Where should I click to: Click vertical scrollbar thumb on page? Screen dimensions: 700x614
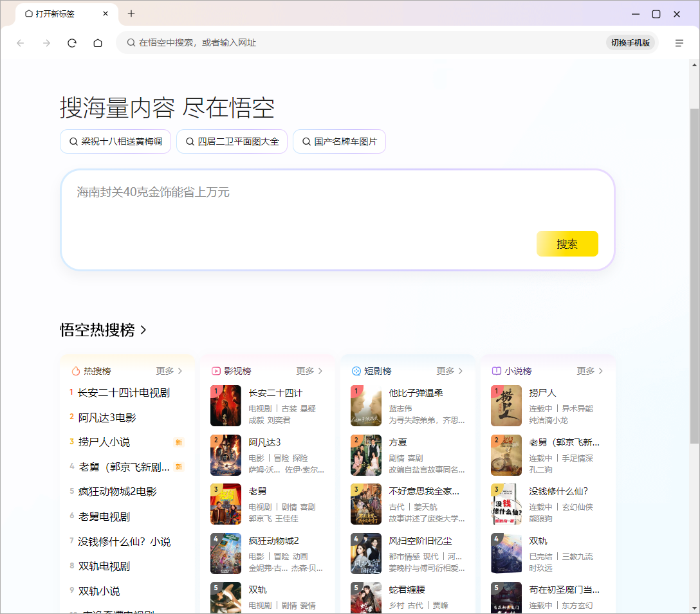tap(694, 276)
